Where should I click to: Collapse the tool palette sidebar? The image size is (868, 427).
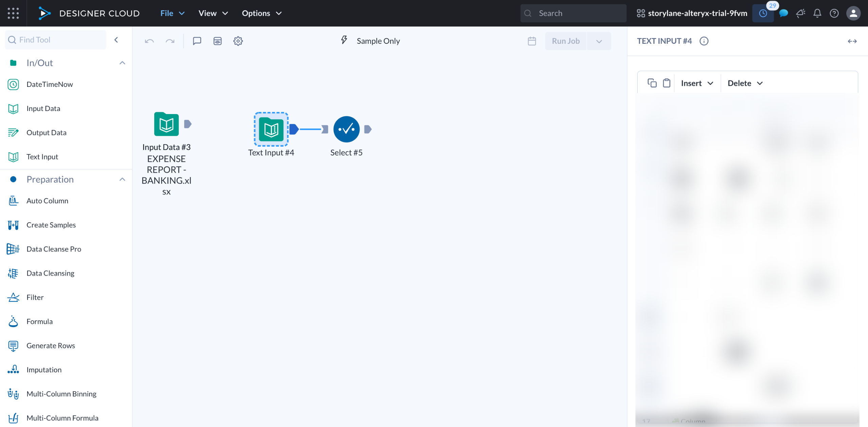(116, 40)
